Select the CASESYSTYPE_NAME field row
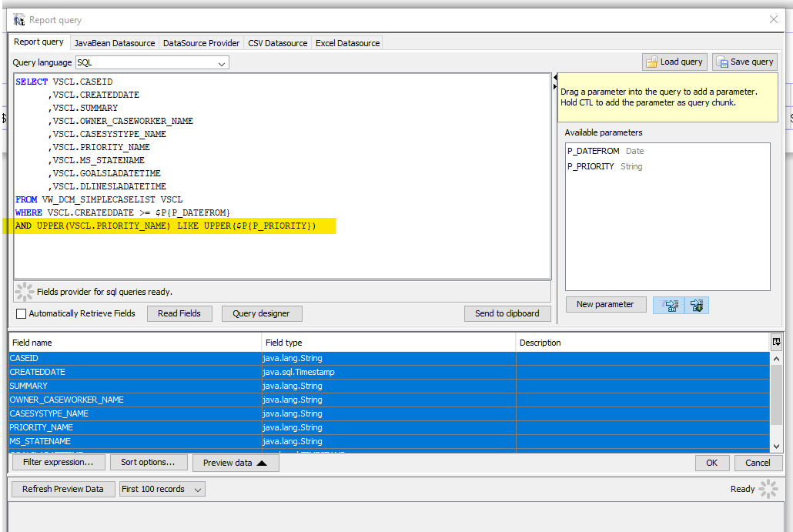 (x=389, y=413)
